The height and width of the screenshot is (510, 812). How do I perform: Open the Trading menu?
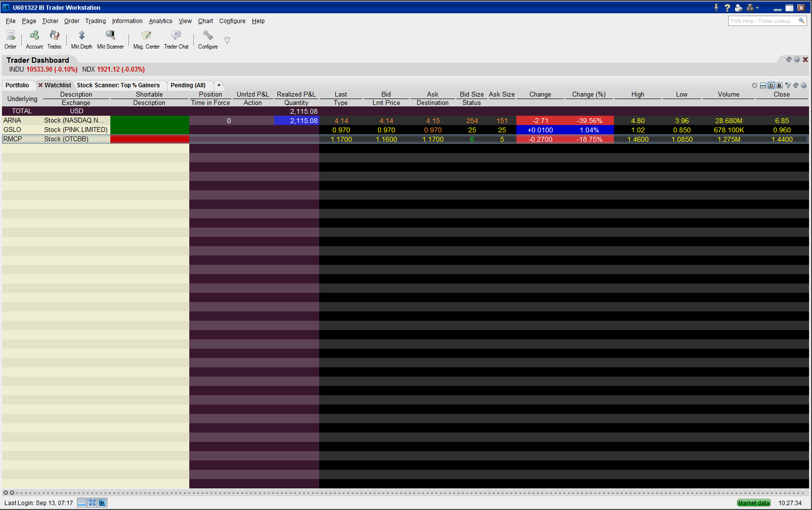96,21
